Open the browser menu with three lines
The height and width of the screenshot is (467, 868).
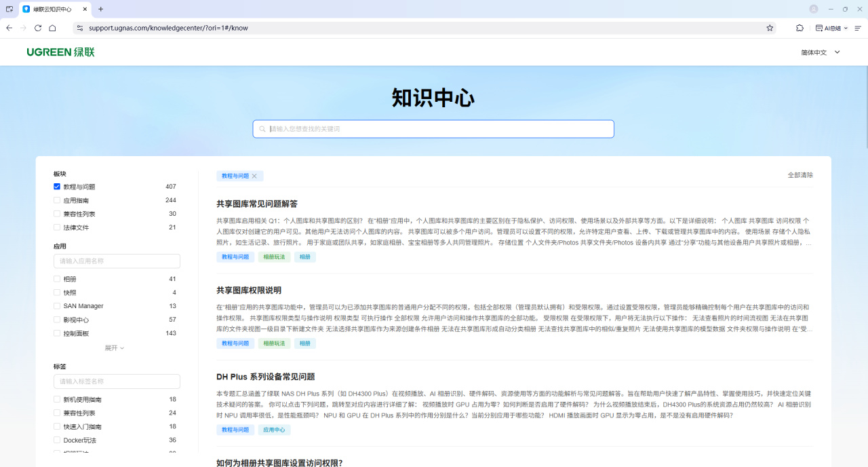point(858,28)
